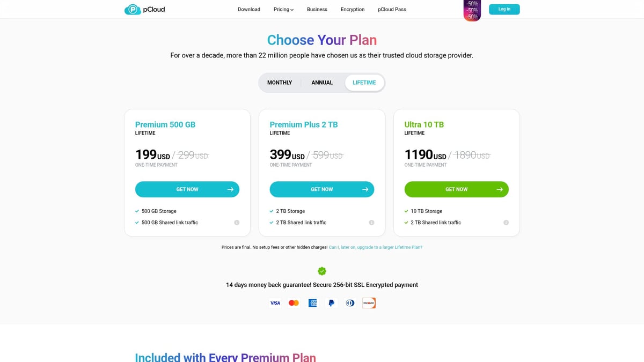This screenshot has width=644, height=362.
Task: Click the Log in button
Action: tap(504, 9)
